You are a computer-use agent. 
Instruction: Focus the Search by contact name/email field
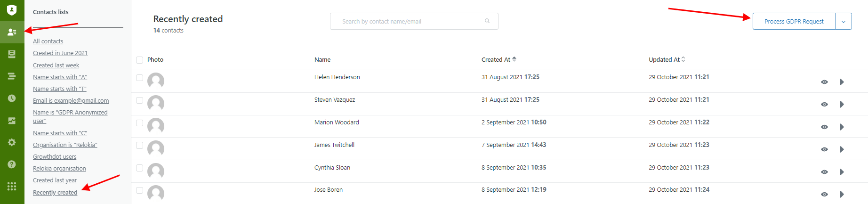tap(414, 21)
